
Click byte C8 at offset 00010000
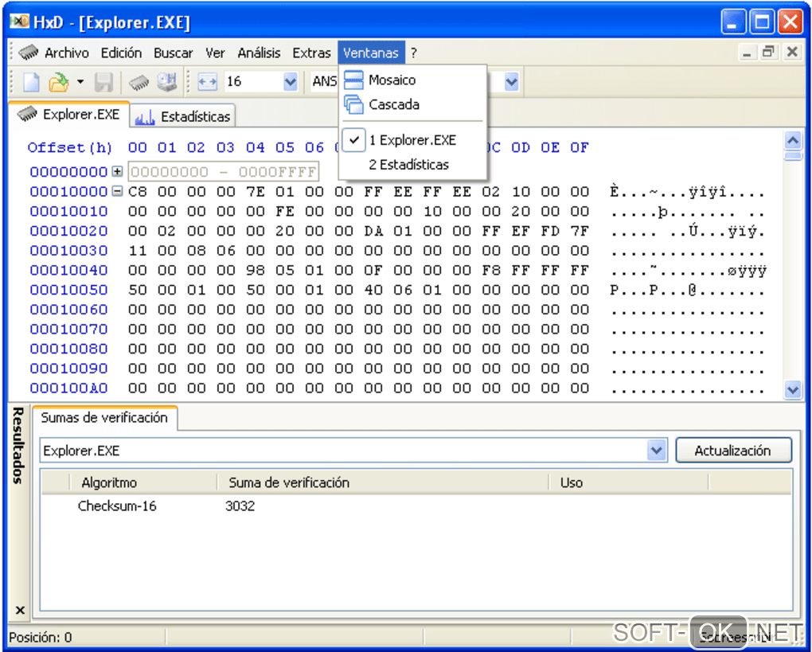[138, 192]
